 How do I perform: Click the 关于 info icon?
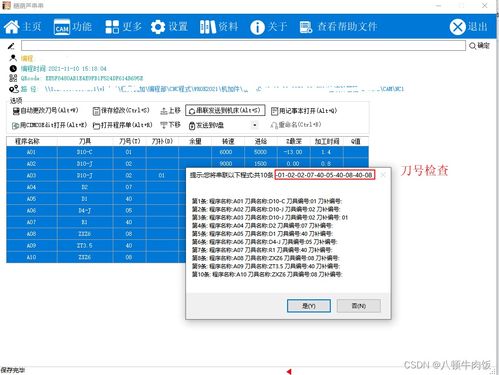point(257,27)
